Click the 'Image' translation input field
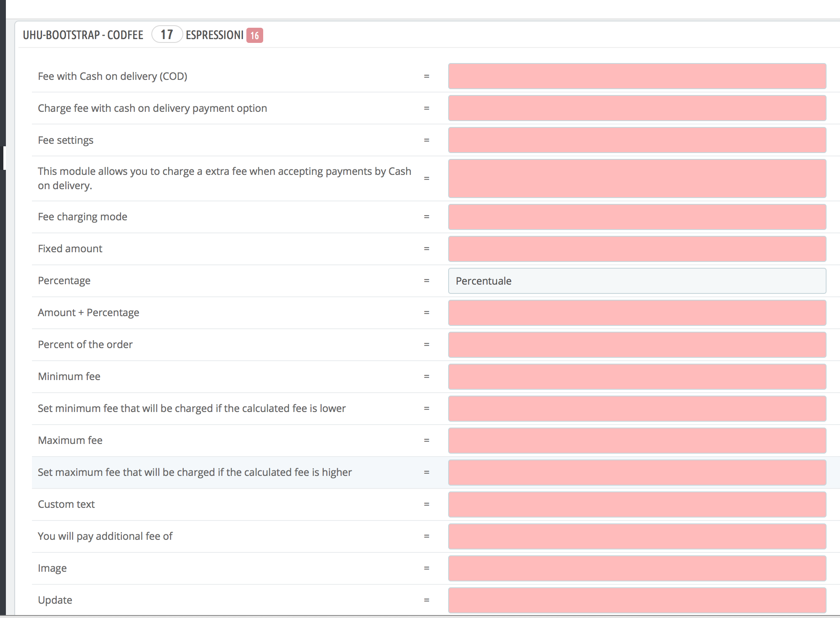 637,568
